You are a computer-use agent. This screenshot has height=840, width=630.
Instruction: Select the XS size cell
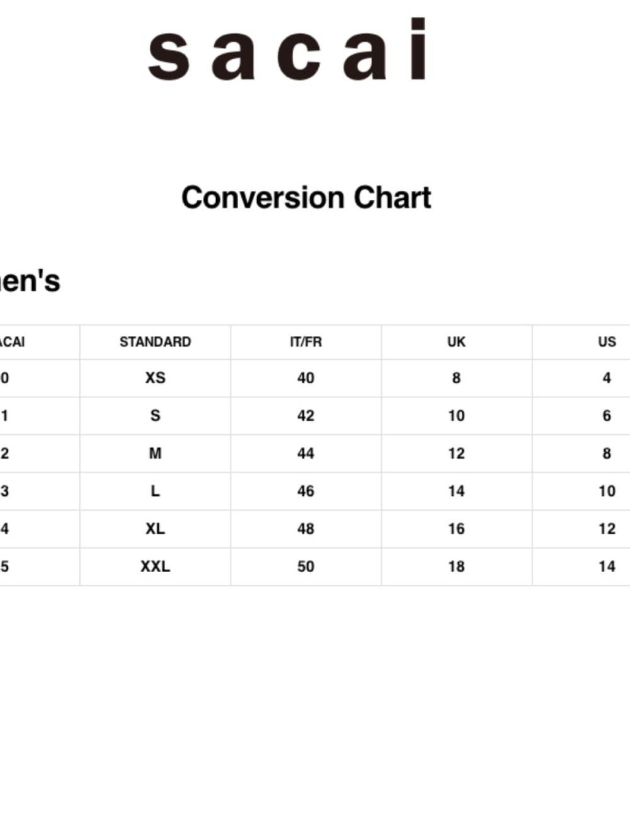[155, 378]
